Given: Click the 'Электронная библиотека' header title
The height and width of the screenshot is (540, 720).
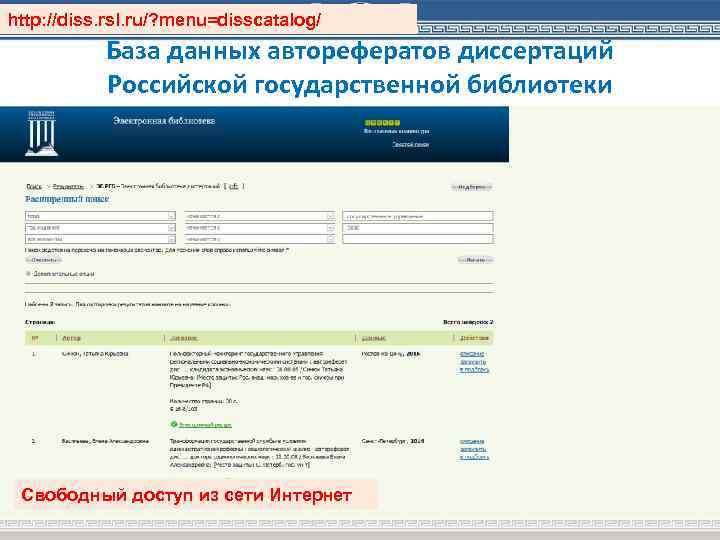Looking at the screenshot, I should click(164, 121).
